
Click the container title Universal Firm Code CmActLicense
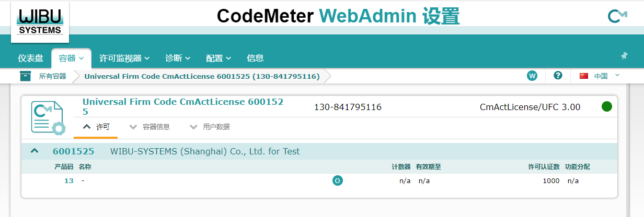tap(183, 106)
